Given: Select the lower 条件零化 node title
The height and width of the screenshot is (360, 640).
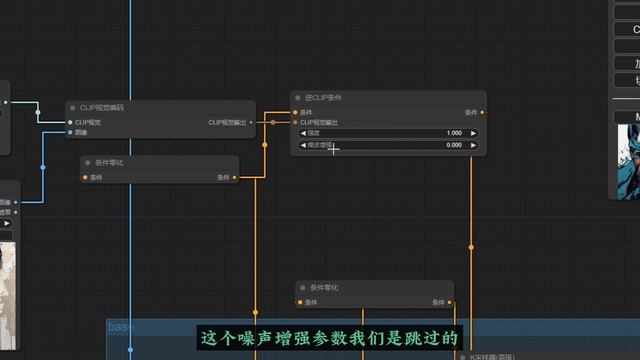Looking at the screenshot, I should [324, 288].
